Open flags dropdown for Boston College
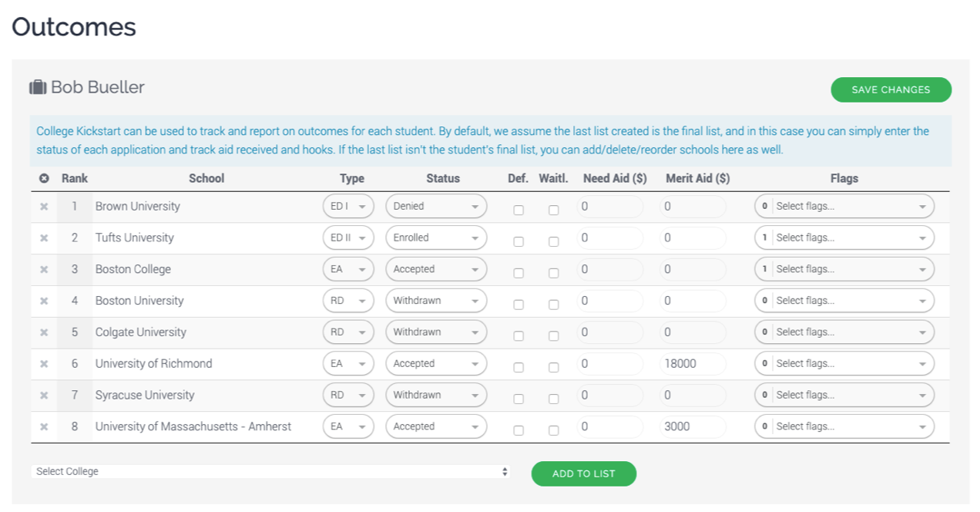The width and height of the screenshot is (980, 512). point(844,270)
